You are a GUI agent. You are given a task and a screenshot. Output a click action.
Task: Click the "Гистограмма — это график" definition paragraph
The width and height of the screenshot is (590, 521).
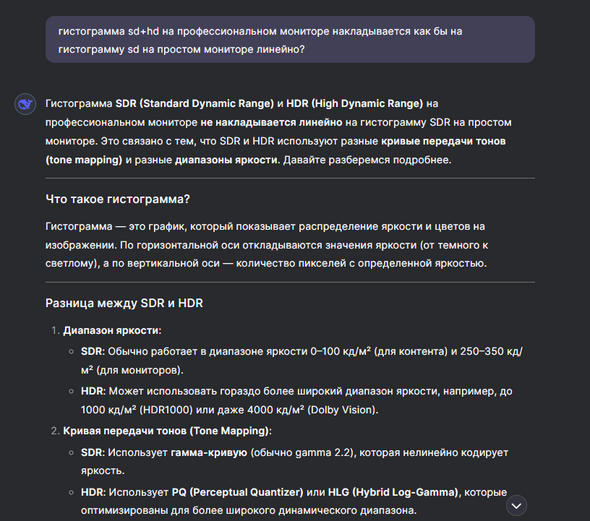[x=266, y=245]
